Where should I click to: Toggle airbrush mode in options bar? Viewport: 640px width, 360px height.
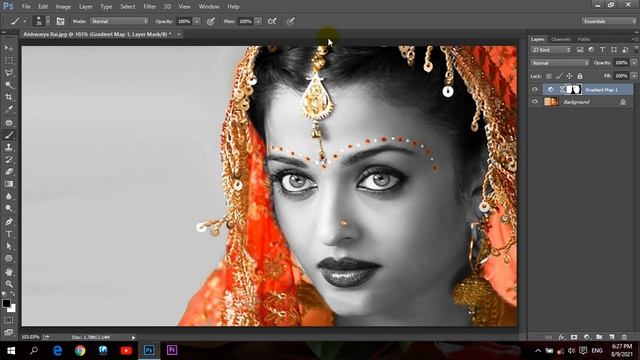coord(272,21)
